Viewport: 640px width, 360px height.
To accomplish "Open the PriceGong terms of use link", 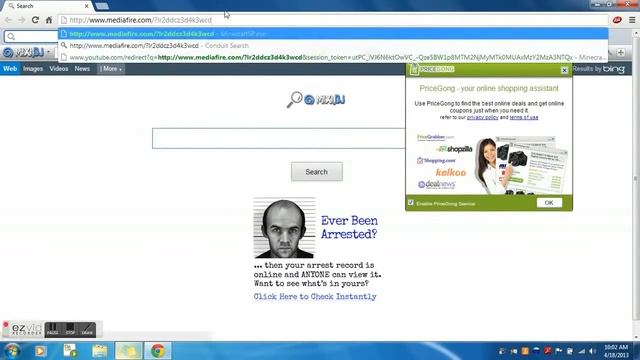I will pos(524,118).
